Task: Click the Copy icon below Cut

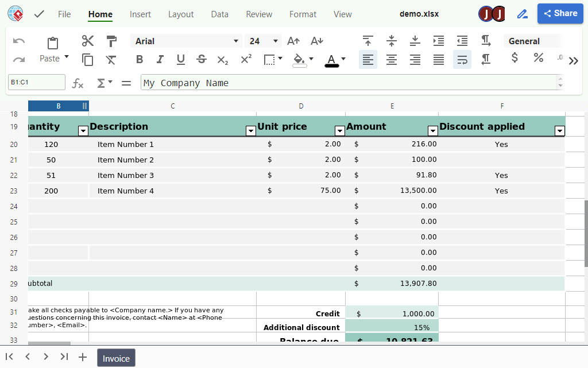Action: coord(87,59)
